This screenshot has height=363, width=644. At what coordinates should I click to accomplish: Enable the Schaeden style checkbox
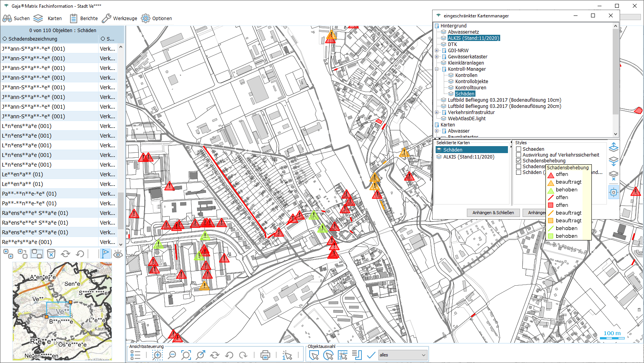[x=519, y=149]
